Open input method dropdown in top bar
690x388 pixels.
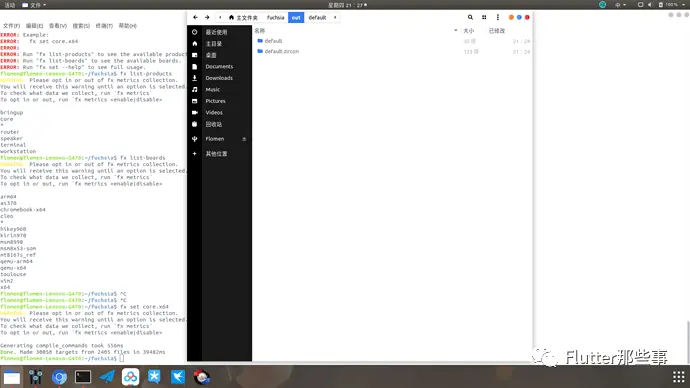[620, 5]
